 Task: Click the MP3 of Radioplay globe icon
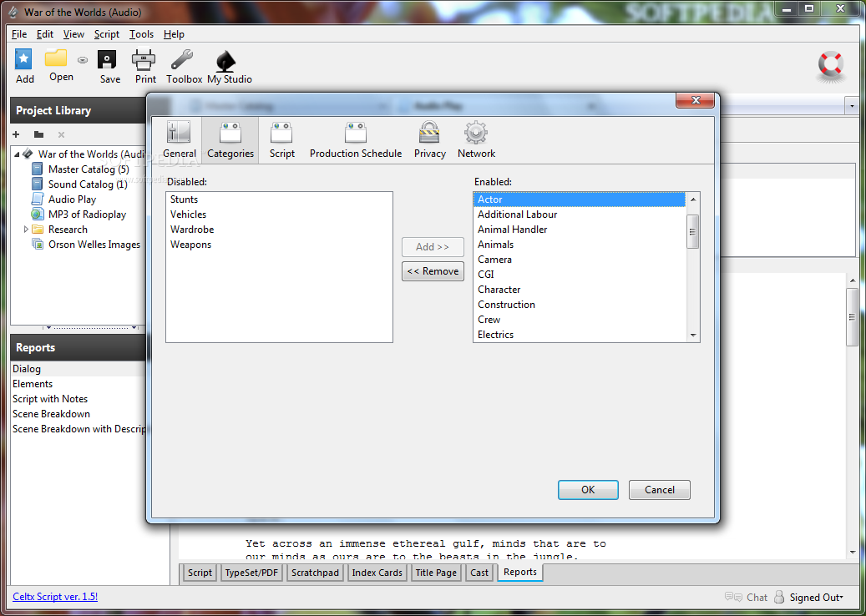(x=37, y=215)
